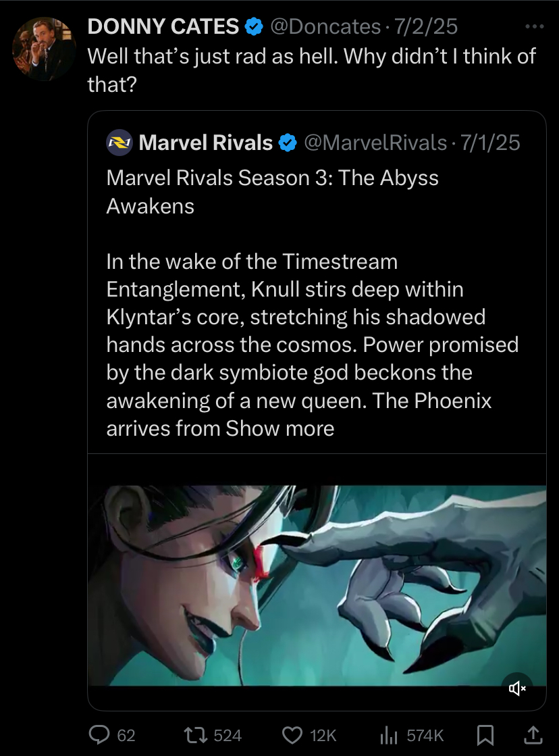Open the @MarvelRivals handle link

375,143
